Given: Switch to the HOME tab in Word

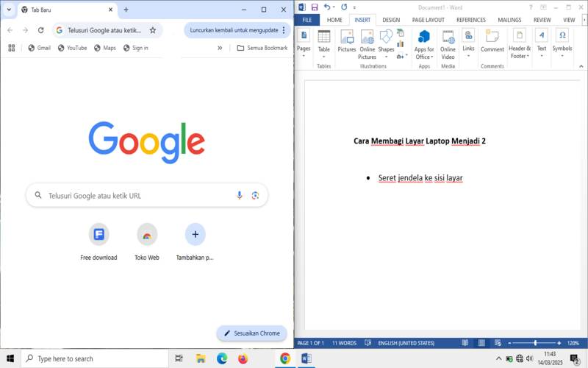Looking at the screenshot, I should (334, 20).
